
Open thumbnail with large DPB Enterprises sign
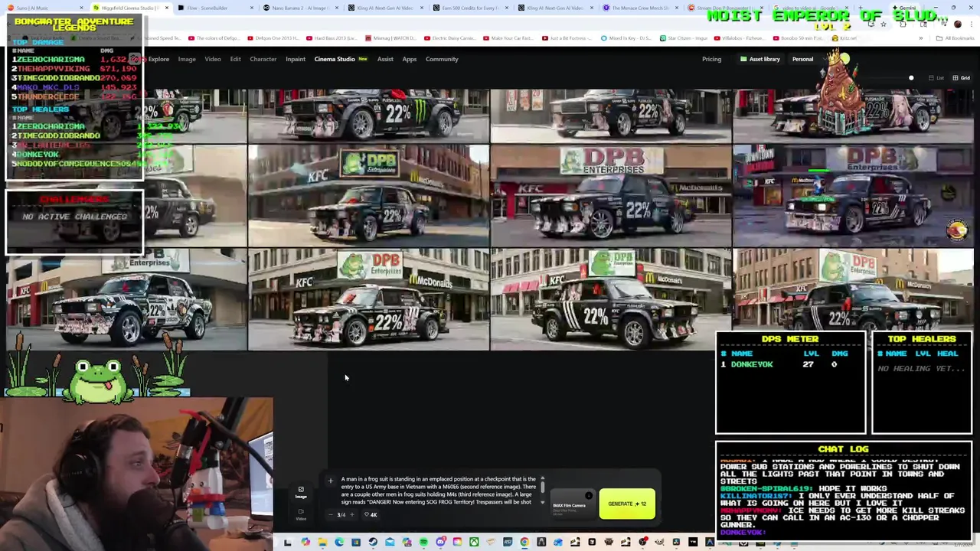coord(610,196)
